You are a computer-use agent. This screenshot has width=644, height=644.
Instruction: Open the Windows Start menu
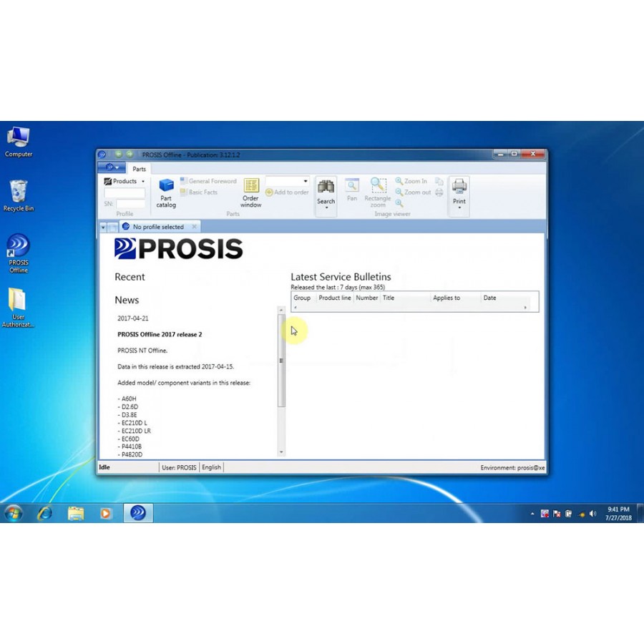(13, 513)
